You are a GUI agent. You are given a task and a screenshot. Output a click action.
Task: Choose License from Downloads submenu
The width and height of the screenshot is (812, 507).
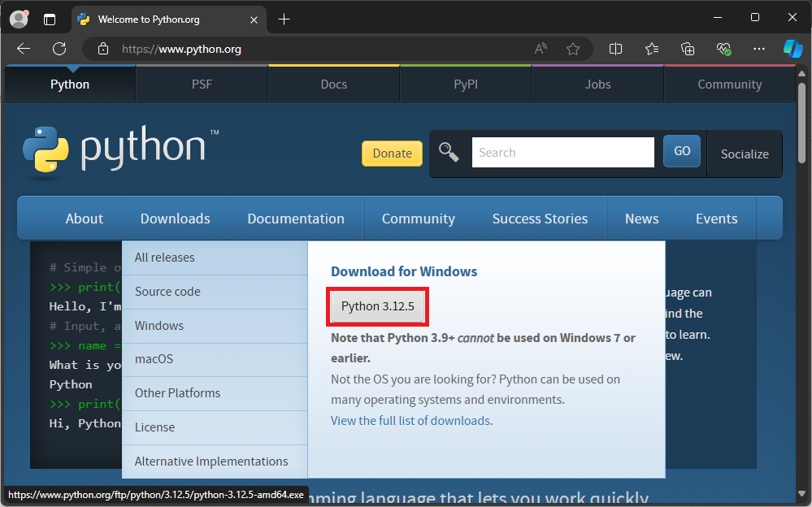[215, 427]
